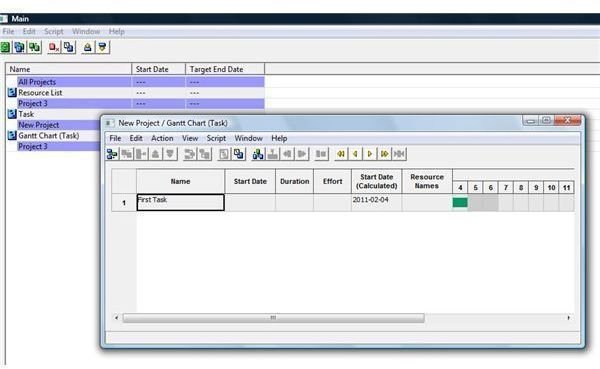Click the insert-task icon at Gantt toolbar start
The width and height of the screenshot is (600, 369).
pos(112,154)
